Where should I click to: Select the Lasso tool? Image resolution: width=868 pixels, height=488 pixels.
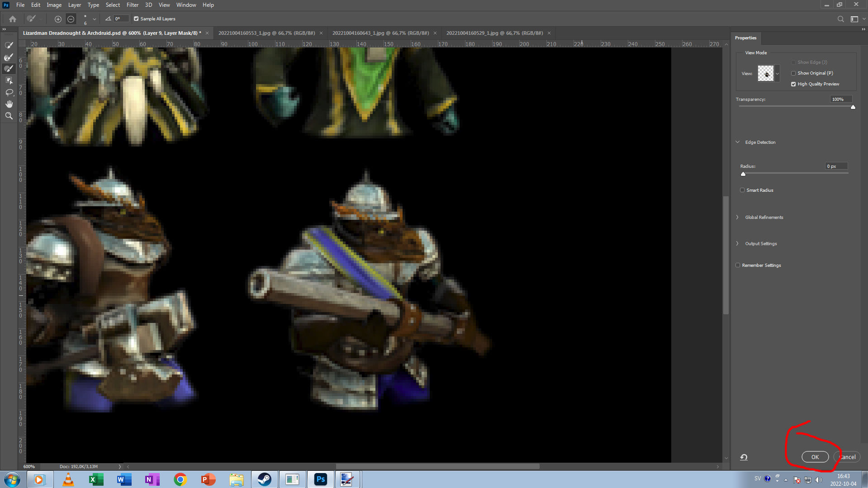[9, 92]
